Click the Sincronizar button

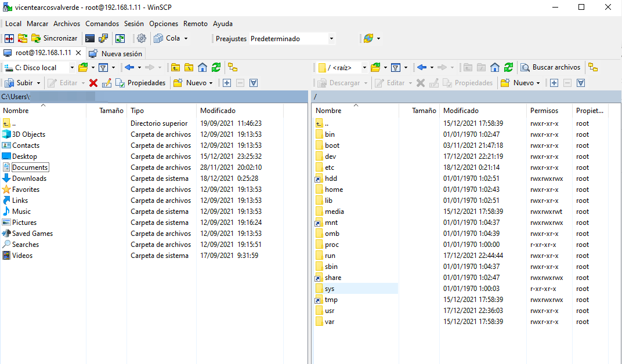54,38
